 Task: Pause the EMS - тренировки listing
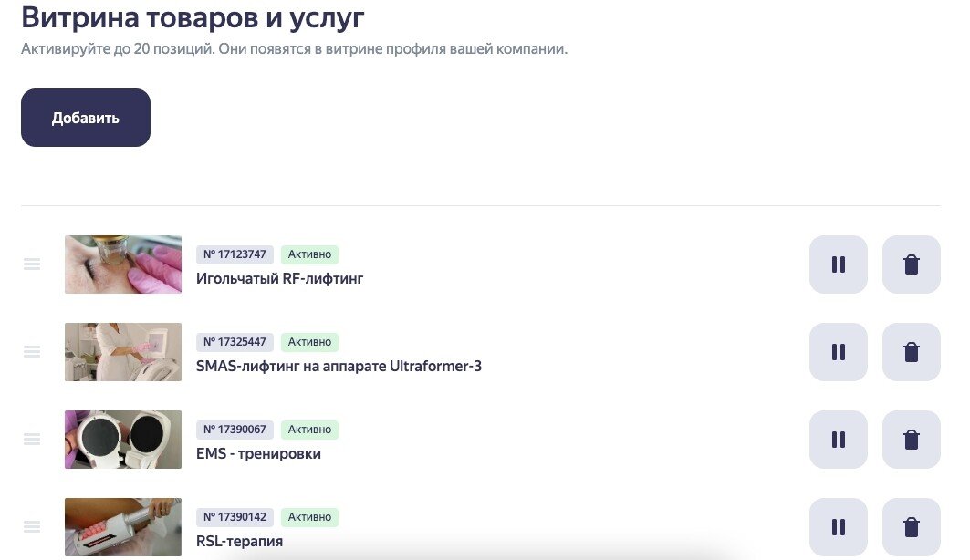pyautogui.click(x=838, y=440)
